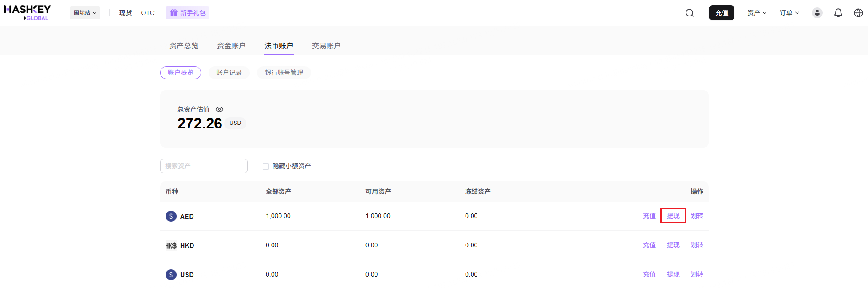Expand the 订单 dropdown menu

(x=789, y=13)
